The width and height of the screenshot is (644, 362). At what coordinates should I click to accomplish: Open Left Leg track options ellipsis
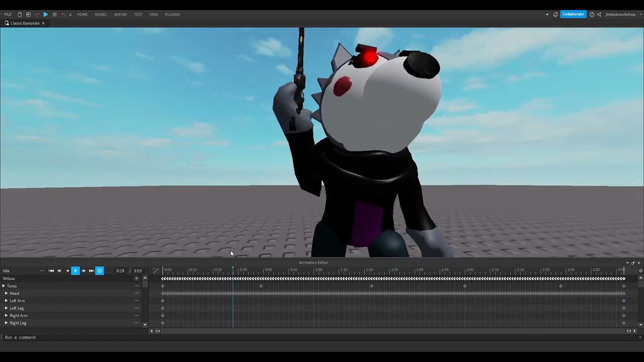[136, 308]
